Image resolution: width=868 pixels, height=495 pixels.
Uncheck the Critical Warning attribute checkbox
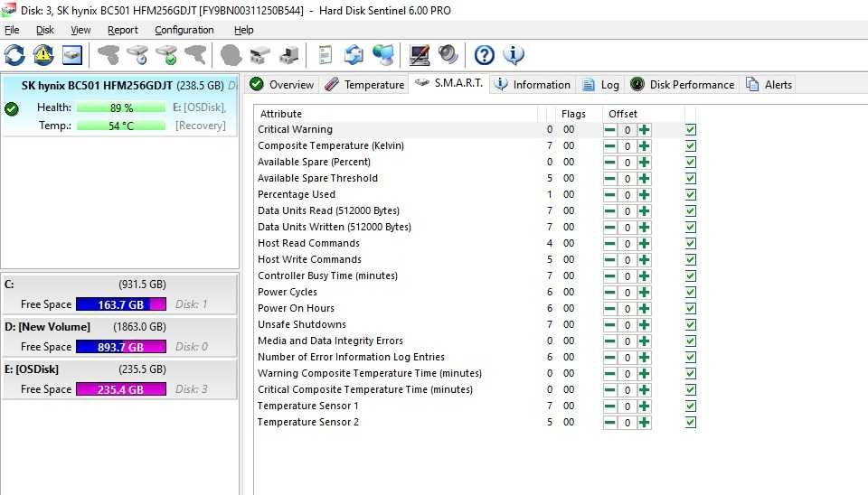pyautogui.click(x=690, y=129)
